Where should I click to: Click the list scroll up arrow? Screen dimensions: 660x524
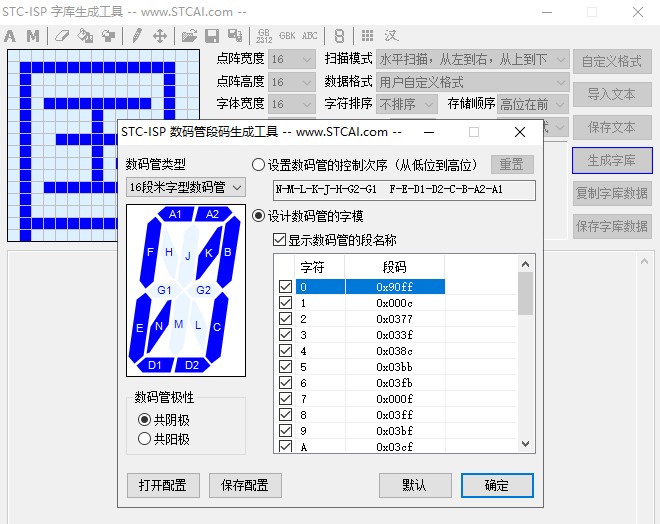525,264
